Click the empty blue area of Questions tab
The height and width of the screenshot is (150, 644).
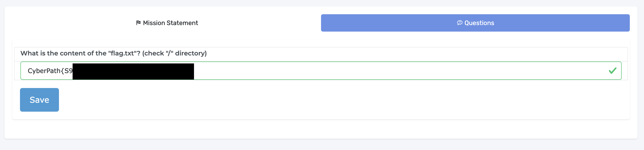pyautogui.click(x=562, y=23)
